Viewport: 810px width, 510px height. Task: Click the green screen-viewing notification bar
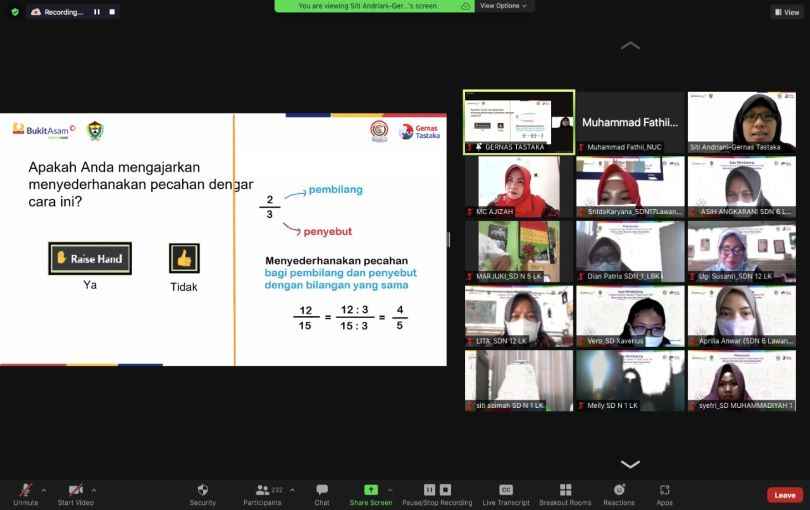coord(374,6)
